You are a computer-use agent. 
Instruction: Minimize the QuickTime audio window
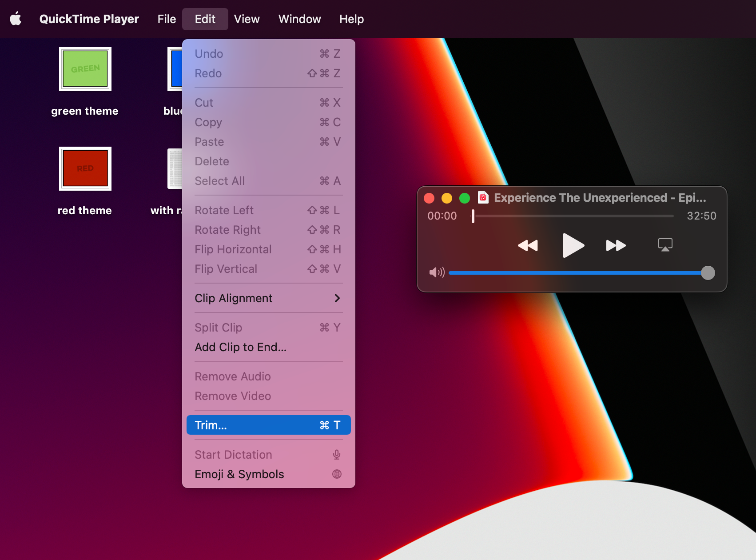[x=447, y=198]
